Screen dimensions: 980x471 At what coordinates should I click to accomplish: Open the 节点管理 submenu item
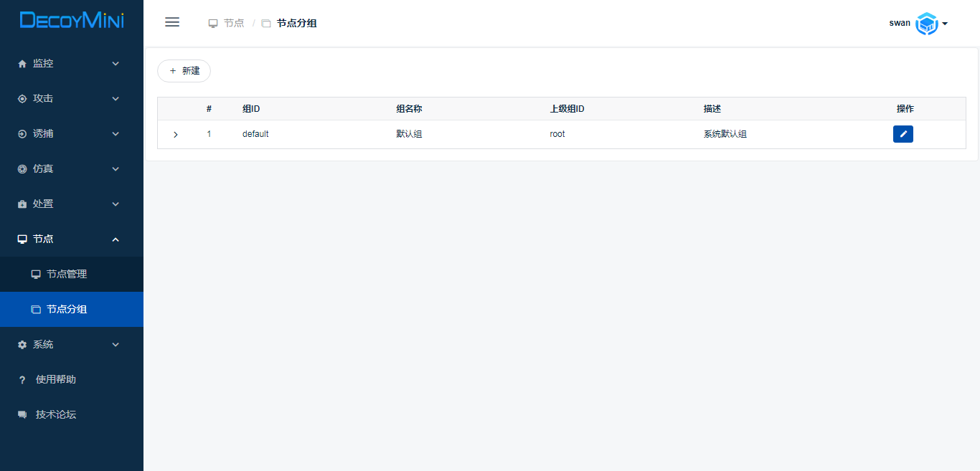click(x=66, y=275)
